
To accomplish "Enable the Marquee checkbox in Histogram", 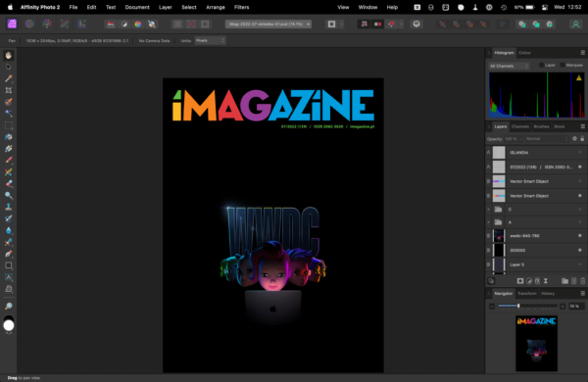I will 563,66.
